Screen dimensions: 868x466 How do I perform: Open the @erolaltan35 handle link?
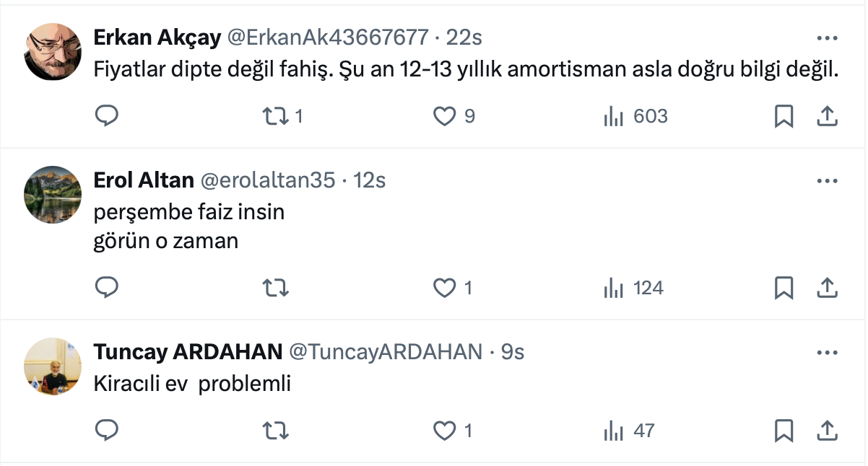pos(267,180)
